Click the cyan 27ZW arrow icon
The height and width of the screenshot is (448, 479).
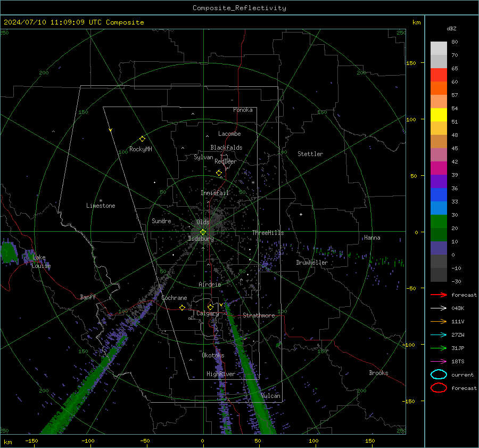coord(439,335)
